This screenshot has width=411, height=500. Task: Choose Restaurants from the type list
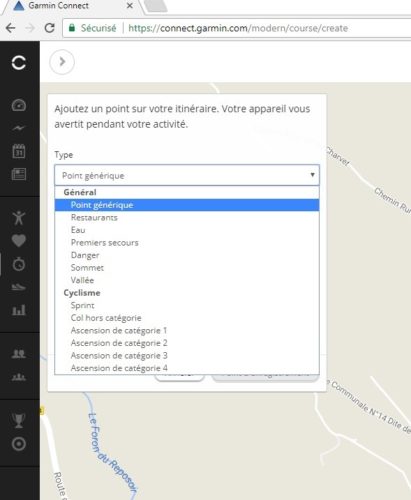point(187,218)
